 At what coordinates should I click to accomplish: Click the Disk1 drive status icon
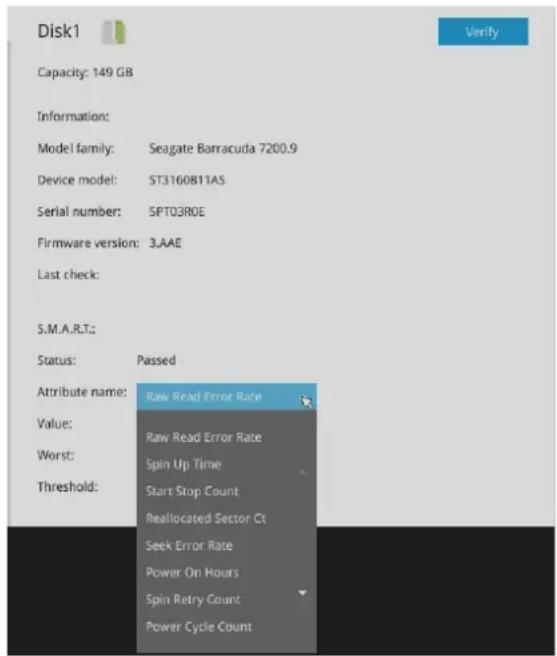pos(114,32)
